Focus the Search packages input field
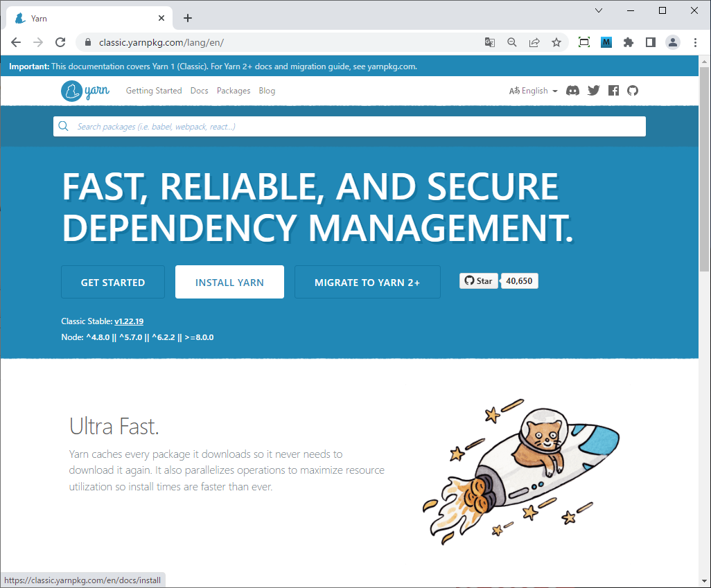 point(349,127)
